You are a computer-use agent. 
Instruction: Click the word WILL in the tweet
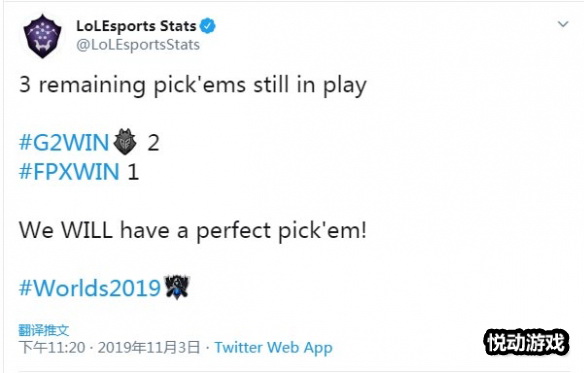click(x=87, y=230)
